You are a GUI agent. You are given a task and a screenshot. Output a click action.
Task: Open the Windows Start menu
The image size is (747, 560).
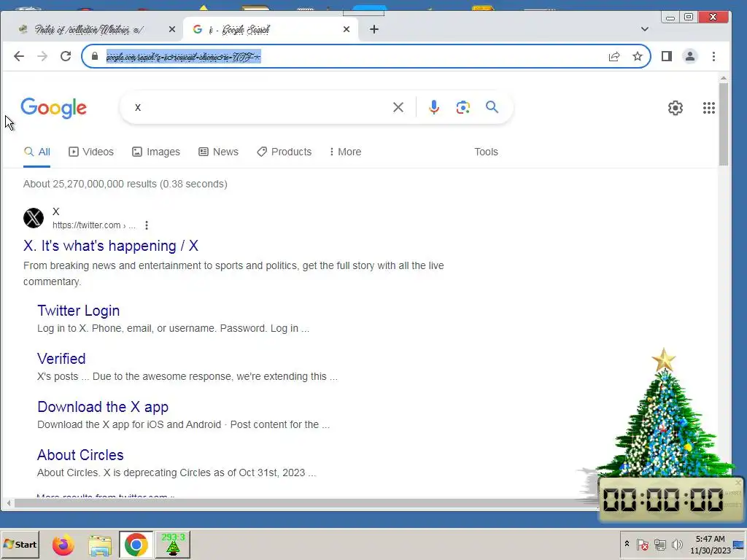coord(20,544)
